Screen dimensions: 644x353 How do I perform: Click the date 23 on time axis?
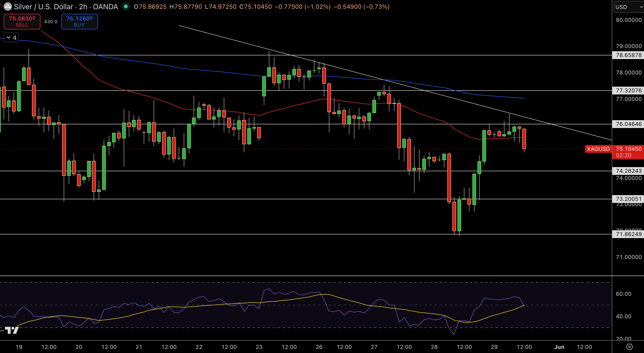pos(259,347)
